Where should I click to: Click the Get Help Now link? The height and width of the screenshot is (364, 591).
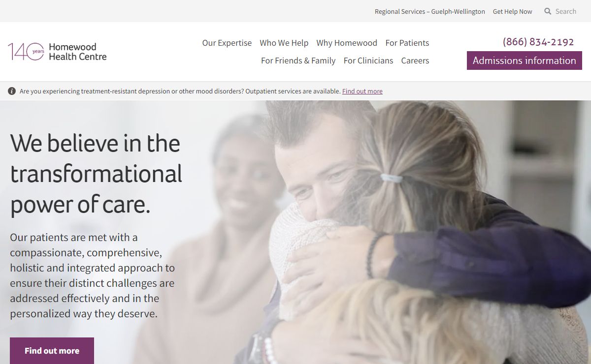513,11
